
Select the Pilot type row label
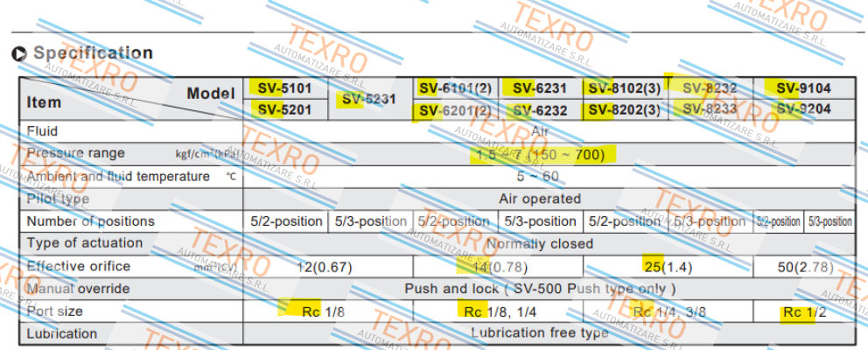click(58, 199)
